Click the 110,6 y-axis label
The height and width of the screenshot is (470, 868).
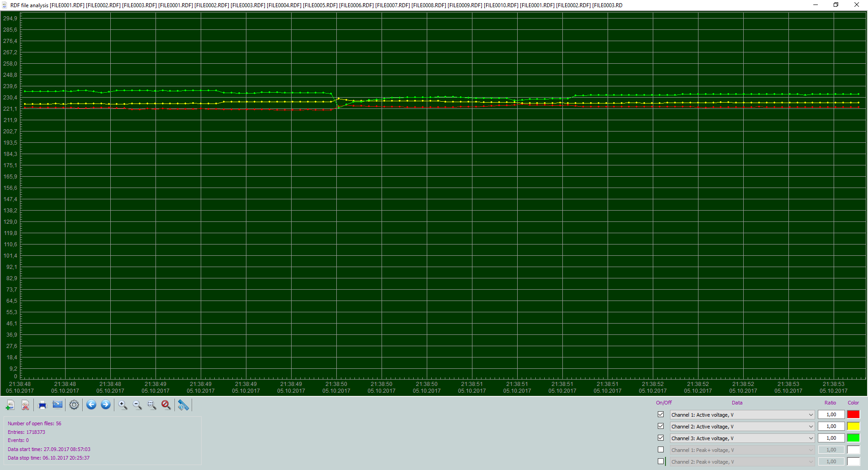pyautogui.click(x=10, y=244)
